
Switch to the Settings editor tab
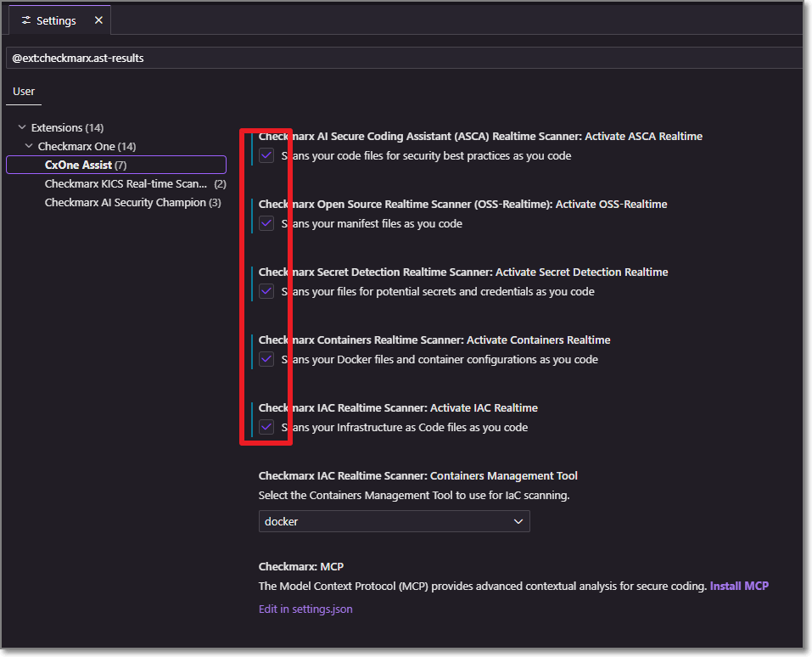pyautogui.click(x=56, y=20)
